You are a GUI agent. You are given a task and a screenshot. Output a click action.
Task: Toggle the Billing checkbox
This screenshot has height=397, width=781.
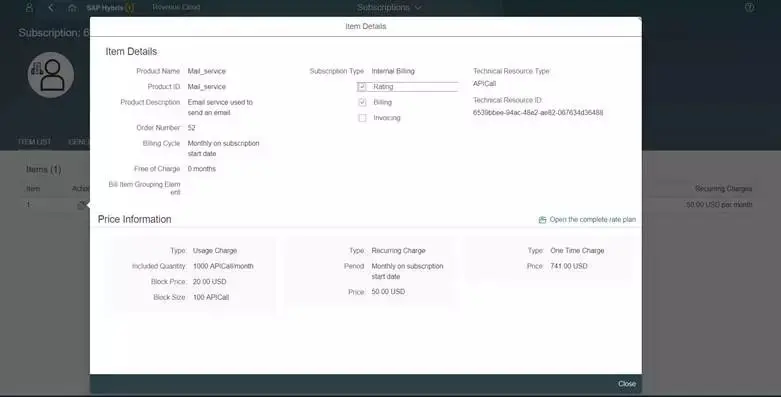pyautogui.click(x=362, y=102)
